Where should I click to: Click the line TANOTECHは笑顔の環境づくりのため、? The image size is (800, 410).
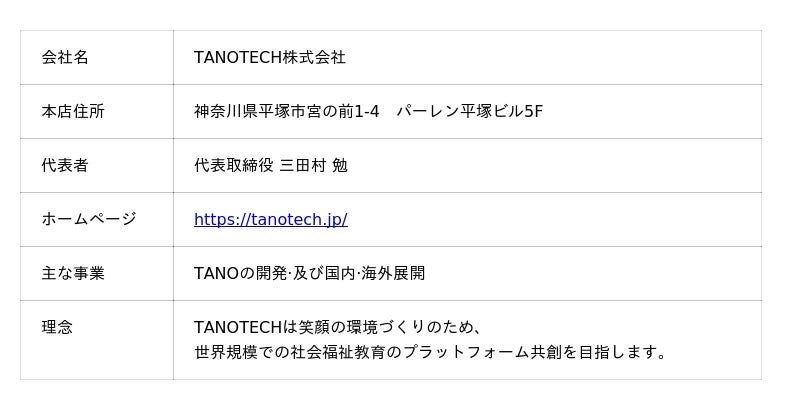pos(339,328)
